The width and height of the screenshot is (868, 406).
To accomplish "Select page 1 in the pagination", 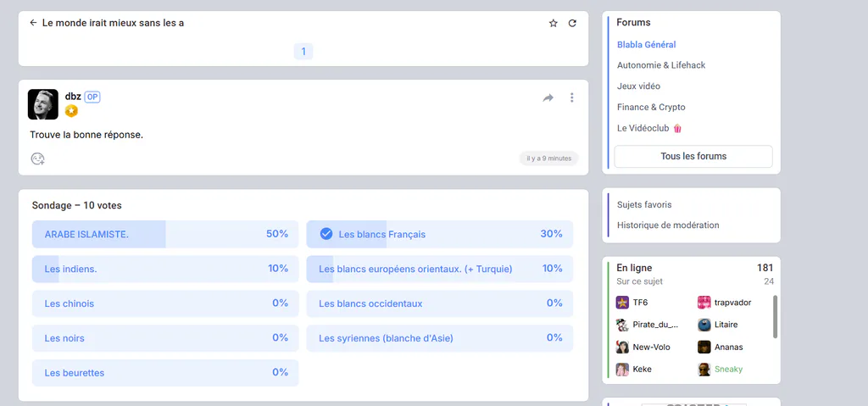I will (303, 52).
